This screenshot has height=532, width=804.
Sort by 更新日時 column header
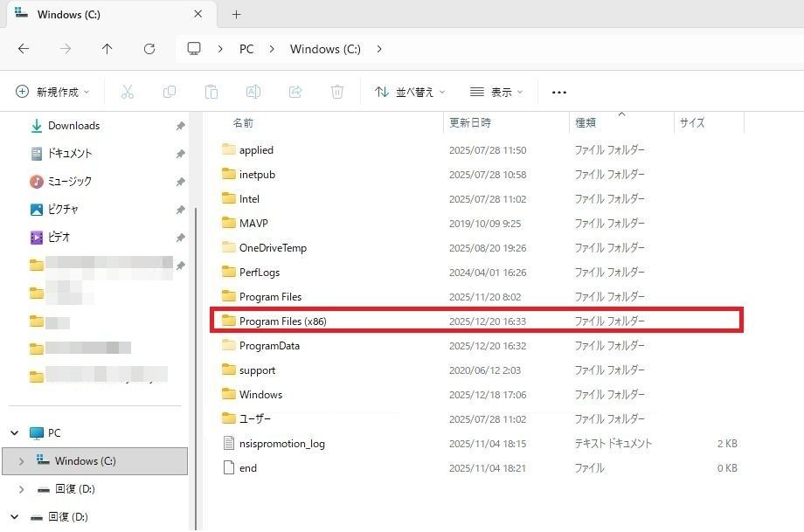point(469,123)
